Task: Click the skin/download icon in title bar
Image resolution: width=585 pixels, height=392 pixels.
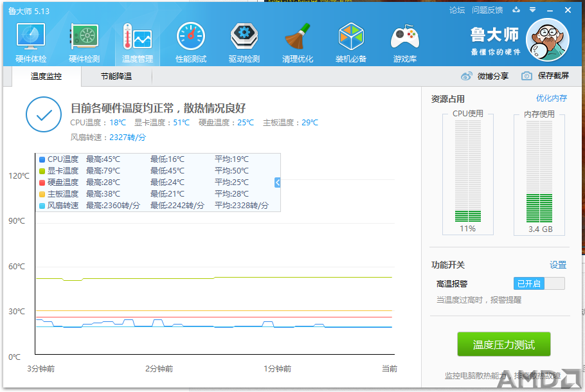Action: 516,10
